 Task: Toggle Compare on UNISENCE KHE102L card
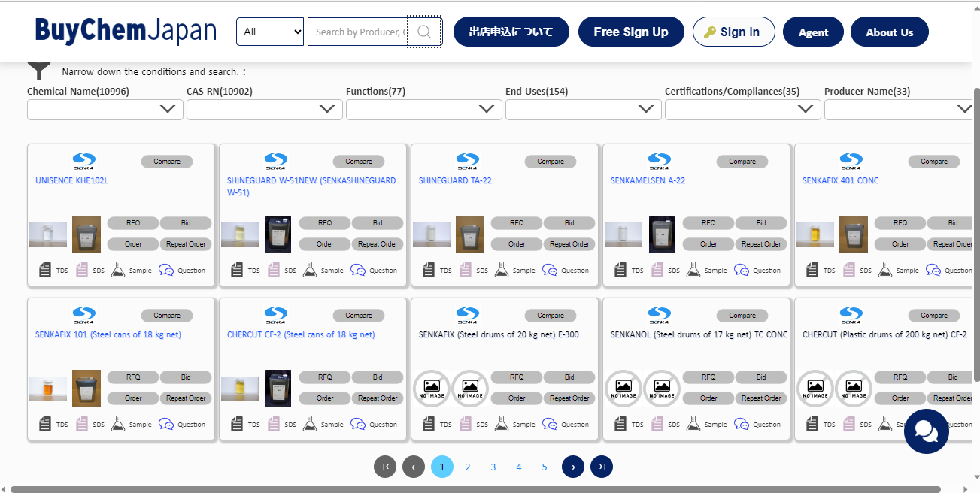167,162
